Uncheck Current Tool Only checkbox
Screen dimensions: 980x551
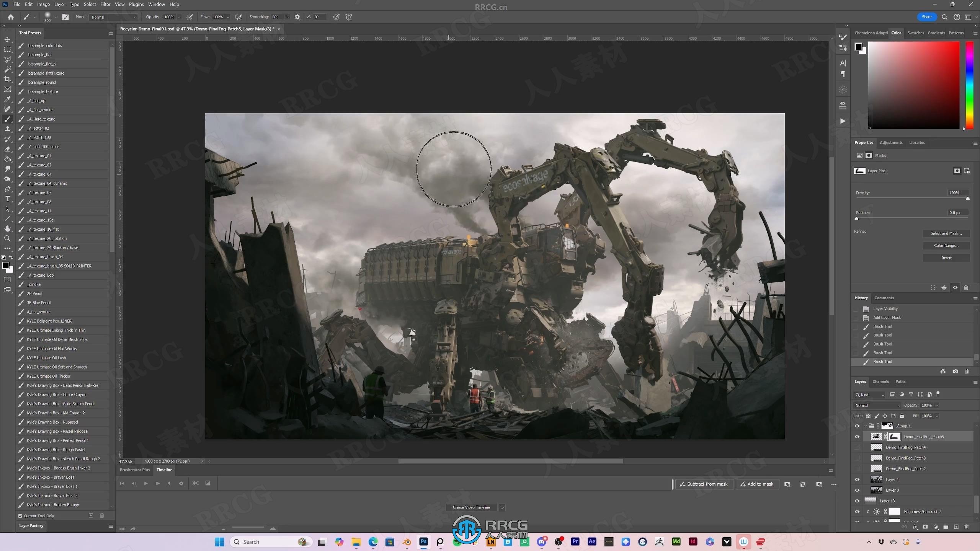(x=20, y=516)
